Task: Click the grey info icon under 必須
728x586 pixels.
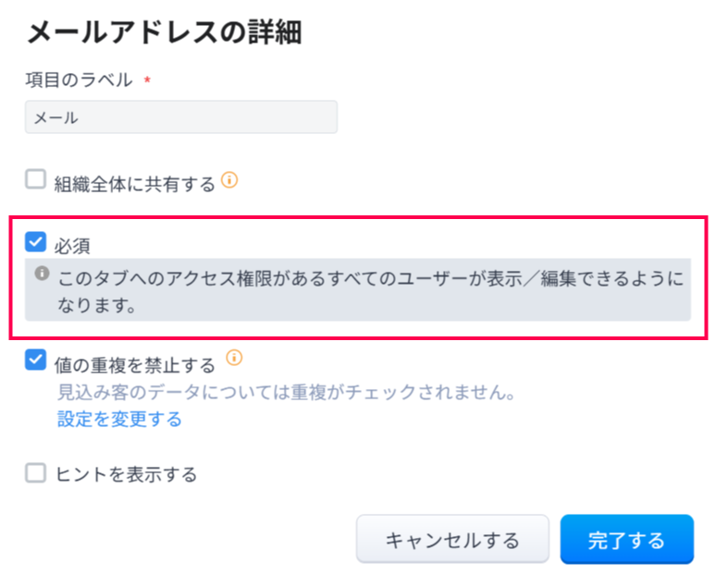Action: point(42,274)
